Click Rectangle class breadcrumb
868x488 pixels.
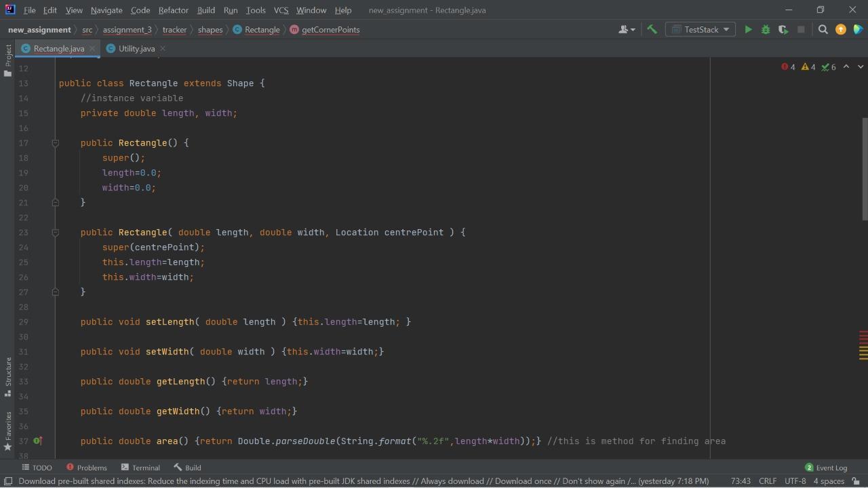256,30
